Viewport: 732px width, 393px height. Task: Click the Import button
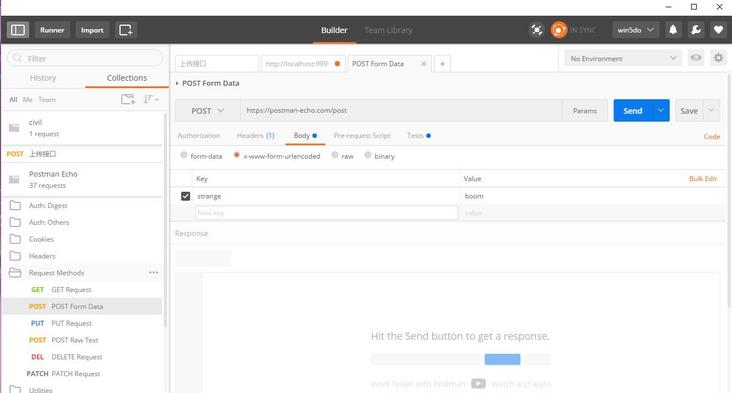coord(92,30)
